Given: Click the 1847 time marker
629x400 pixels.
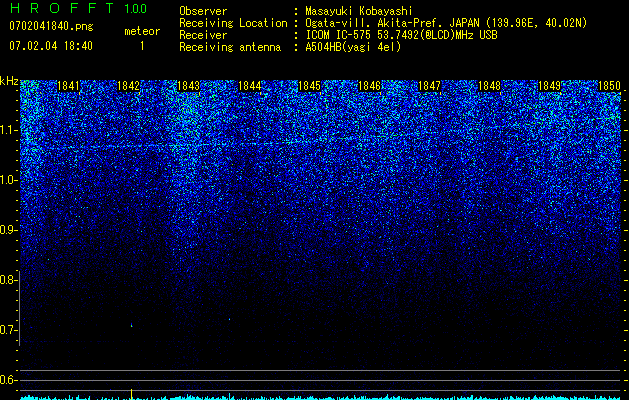Looking at the screenshot, I should [429, 86].
